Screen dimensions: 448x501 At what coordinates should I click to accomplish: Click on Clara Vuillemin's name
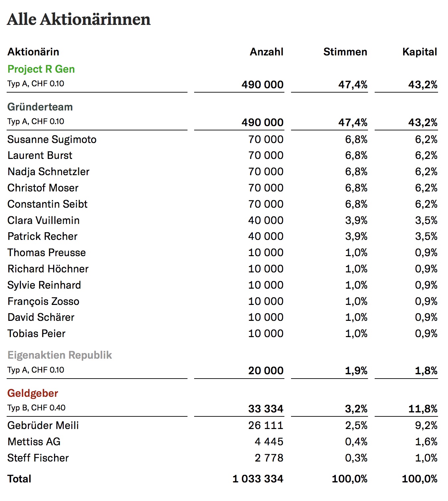pyautogui.click(x=43, y=220)
